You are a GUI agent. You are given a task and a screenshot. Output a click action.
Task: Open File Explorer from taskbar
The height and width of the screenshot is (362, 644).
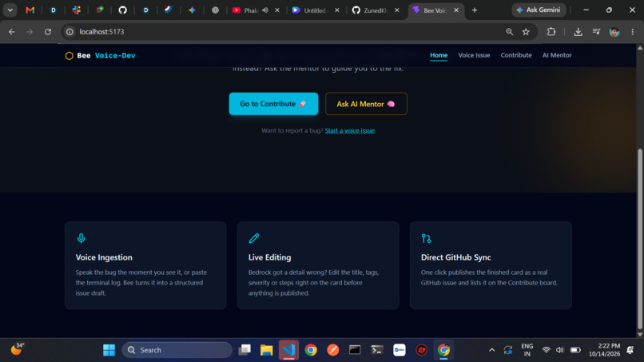tap(267, 350)
